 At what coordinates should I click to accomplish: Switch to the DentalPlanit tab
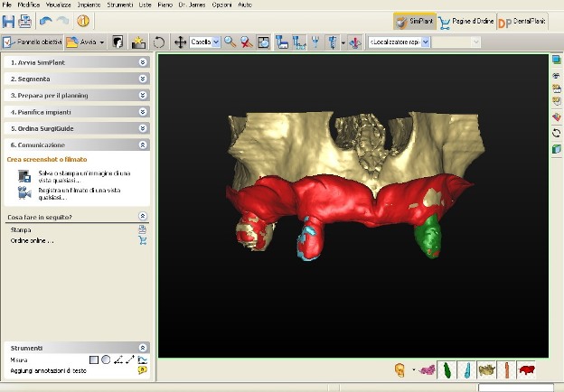coord(522,21)
